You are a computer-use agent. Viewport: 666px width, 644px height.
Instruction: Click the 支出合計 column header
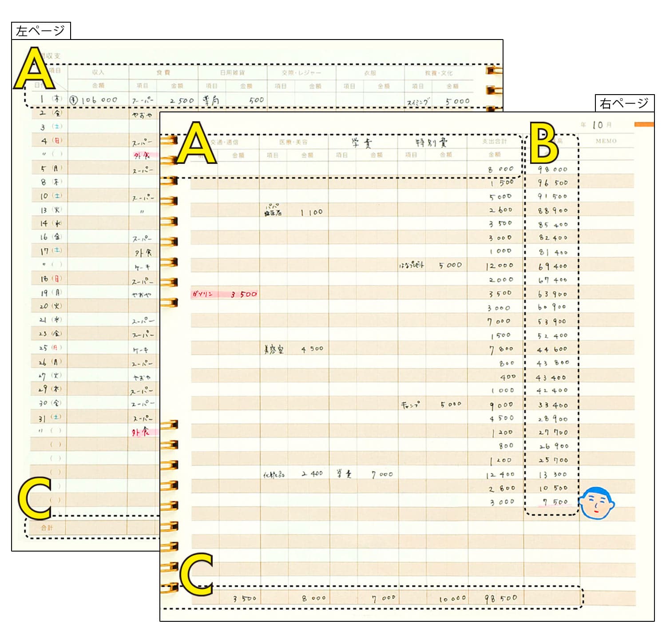pos(495,141)
